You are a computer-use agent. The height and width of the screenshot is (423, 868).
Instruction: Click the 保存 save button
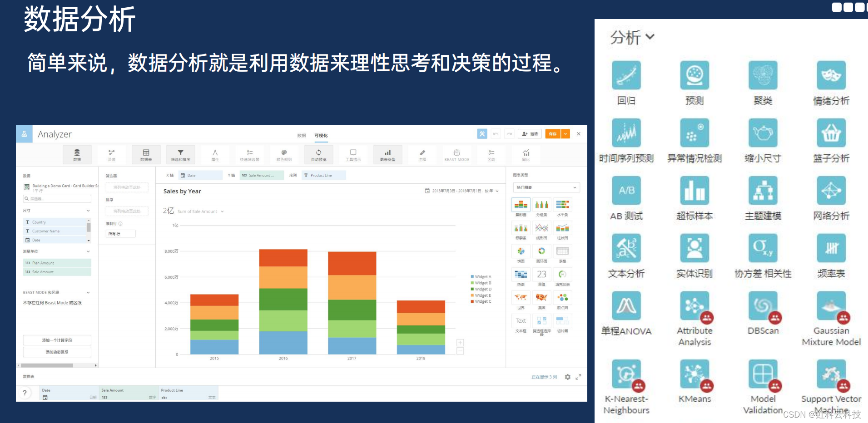click(553, 134)
